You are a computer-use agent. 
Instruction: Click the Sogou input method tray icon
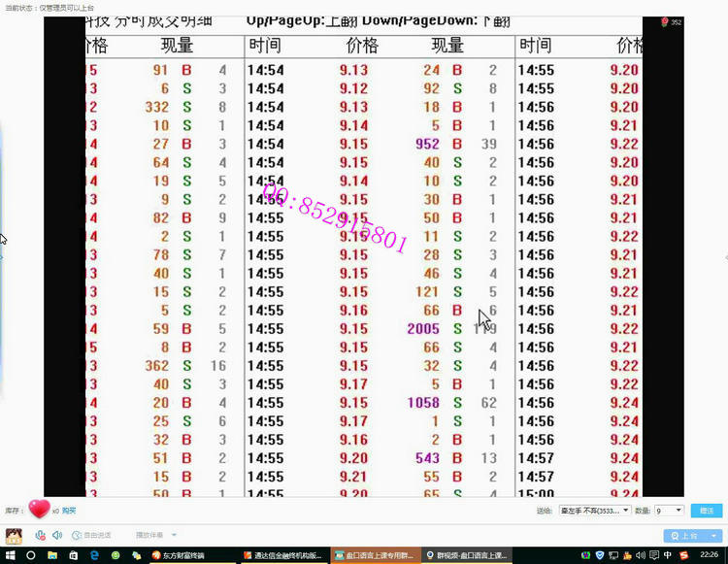click(682, 556)
